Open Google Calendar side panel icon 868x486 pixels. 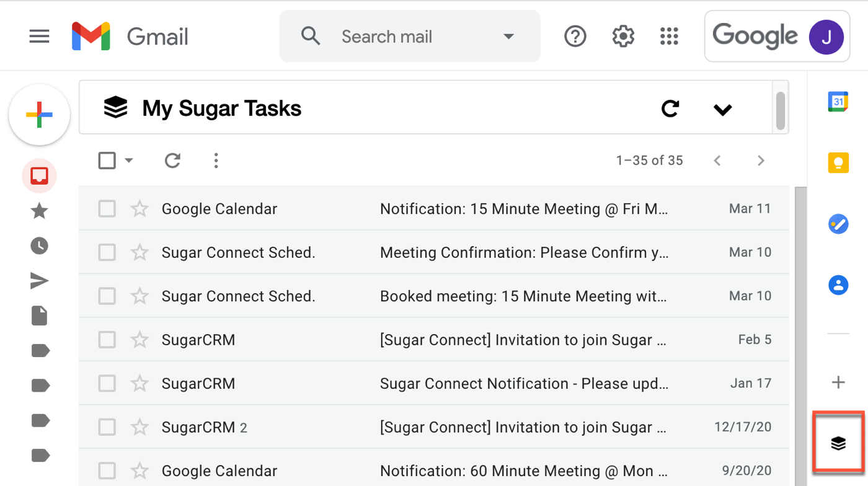tap(838, 102)
